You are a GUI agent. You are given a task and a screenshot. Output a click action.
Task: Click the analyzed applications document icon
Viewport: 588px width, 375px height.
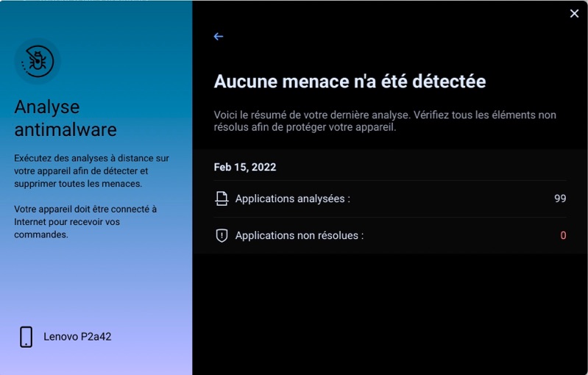point(222,199)
